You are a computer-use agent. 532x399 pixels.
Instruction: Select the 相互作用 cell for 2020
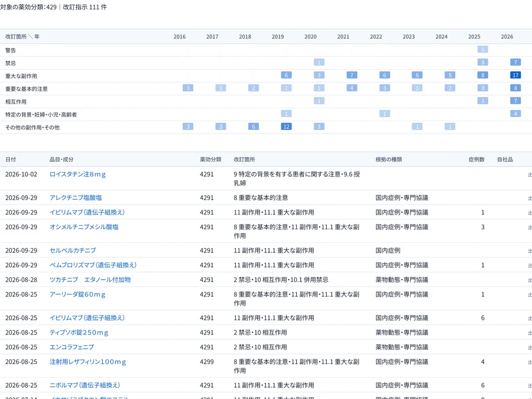[x=319, y=100]
